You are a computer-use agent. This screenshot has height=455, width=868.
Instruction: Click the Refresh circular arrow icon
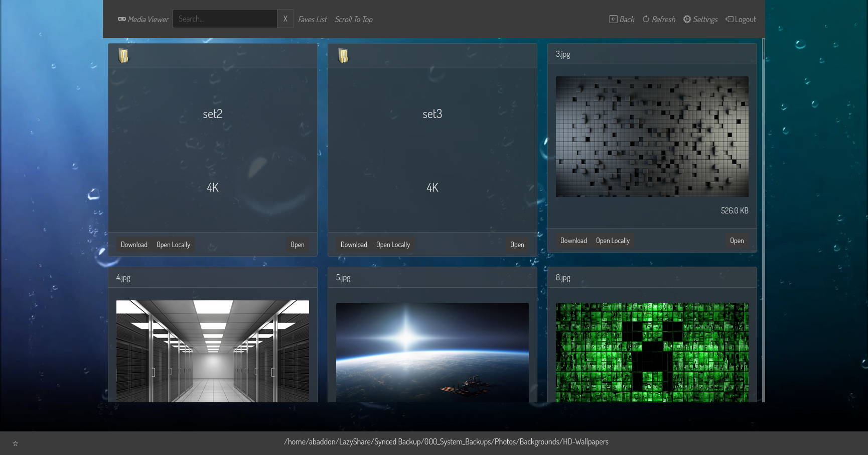coord(646,19)
